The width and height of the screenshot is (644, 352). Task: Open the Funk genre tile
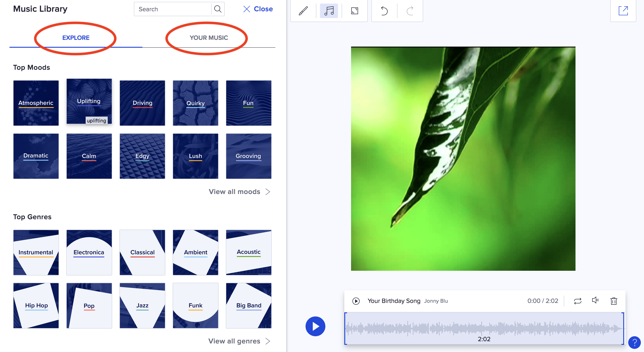(x=196, y=305)
